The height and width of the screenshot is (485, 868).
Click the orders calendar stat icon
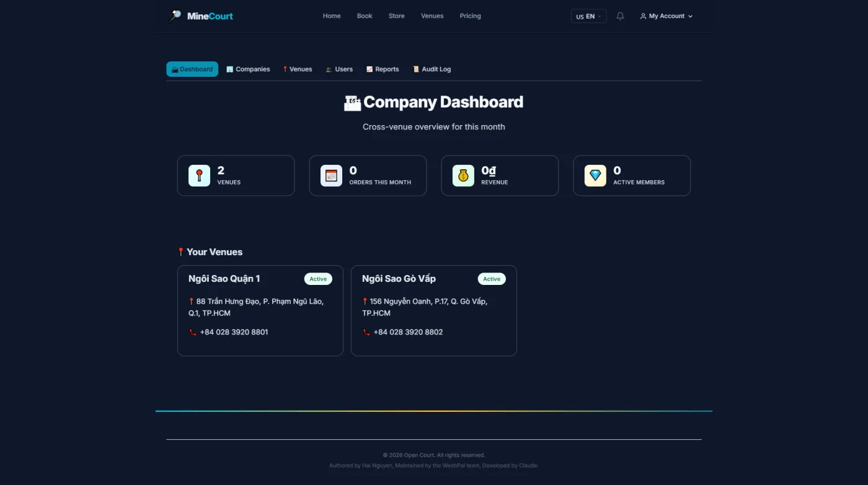coord(331,176)
